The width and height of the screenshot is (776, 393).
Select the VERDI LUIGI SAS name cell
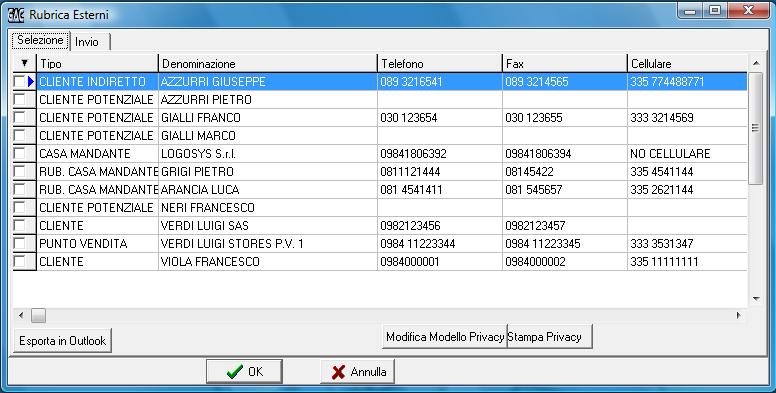click(268, 225)
